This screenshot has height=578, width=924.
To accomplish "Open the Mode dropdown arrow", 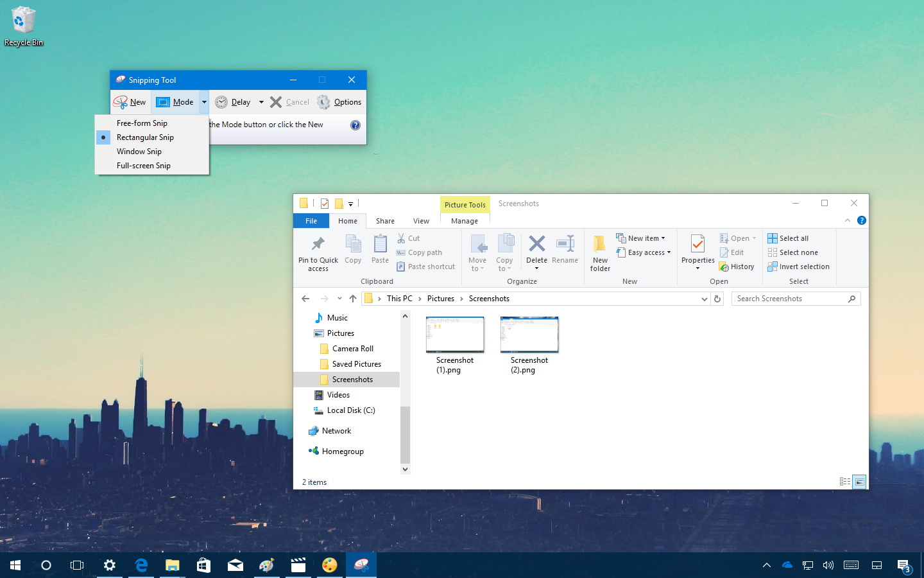I will (x=204, y=101).
